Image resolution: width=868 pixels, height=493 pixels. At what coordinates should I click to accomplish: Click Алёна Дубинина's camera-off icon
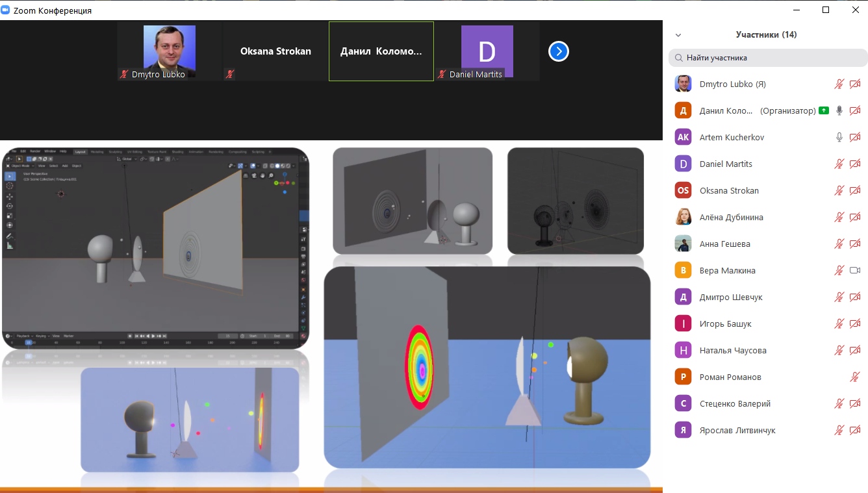tap(855, 217)
